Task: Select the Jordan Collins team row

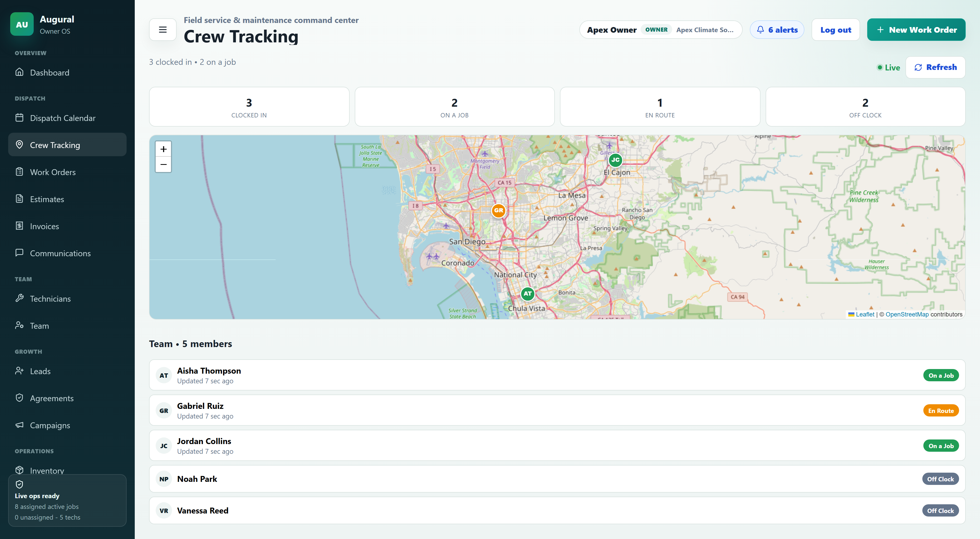Action: pos(557,445)
